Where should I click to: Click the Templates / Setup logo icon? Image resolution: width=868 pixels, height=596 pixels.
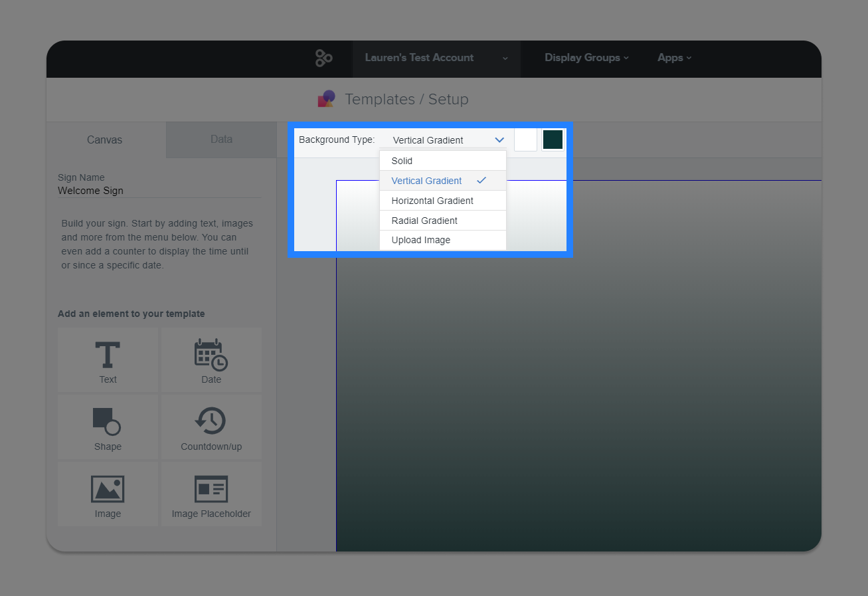click(x=326, y=98)
